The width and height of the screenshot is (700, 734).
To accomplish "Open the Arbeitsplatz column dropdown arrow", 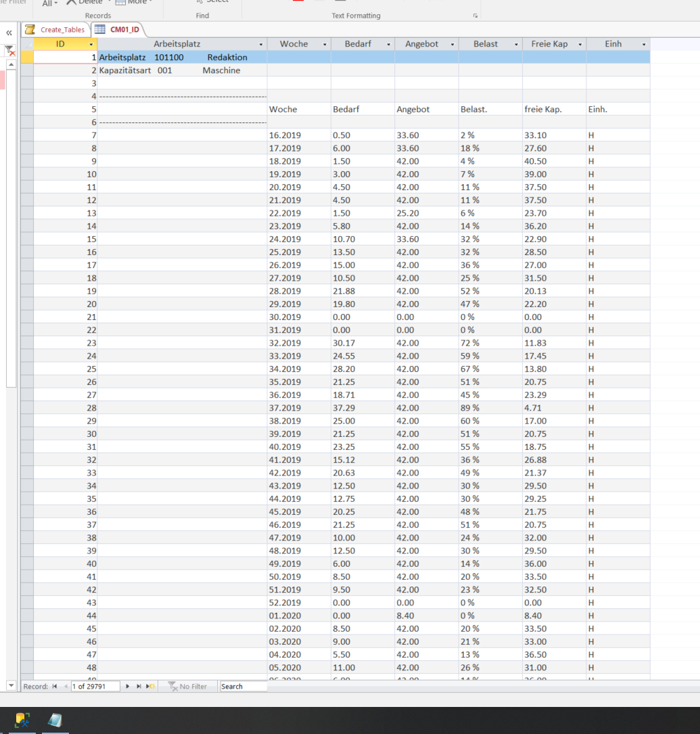I will point(261,45).
